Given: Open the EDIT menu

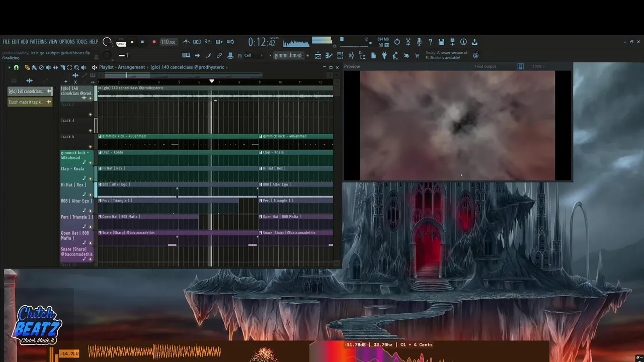Looking at the screenshot, I should pyautogui.click(x=16, y=42).
